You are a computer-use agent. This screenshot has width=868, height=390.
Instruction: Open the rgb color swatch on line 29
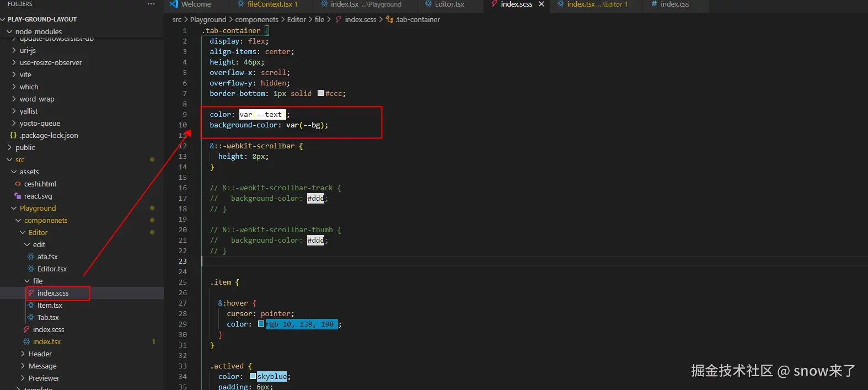coord(261,324)
